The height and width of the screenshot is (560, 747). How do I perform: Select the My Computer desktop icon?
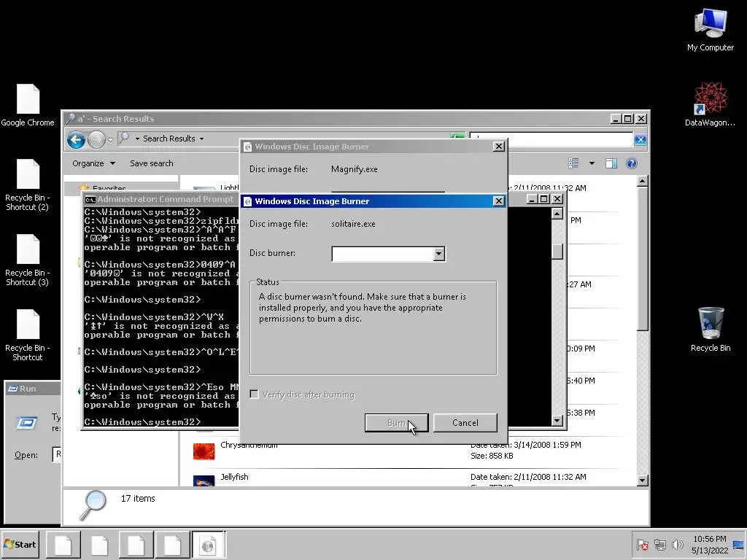tap(711, 29)
